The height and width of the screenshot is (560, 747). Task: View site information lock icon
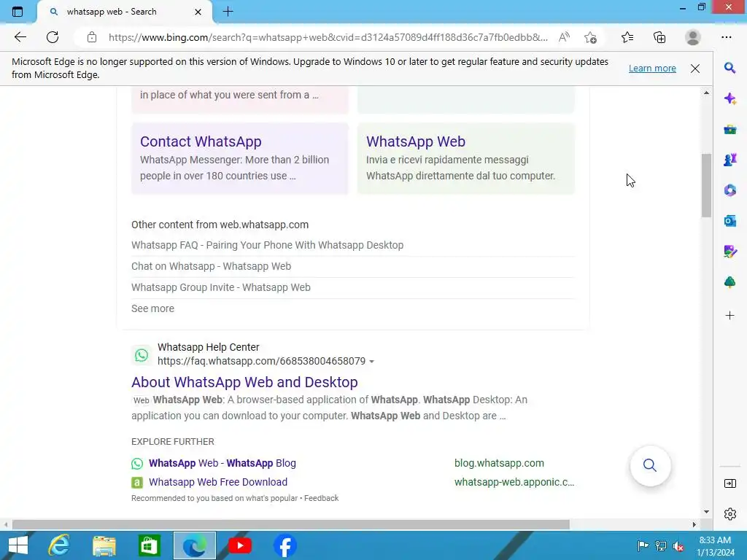92,37
